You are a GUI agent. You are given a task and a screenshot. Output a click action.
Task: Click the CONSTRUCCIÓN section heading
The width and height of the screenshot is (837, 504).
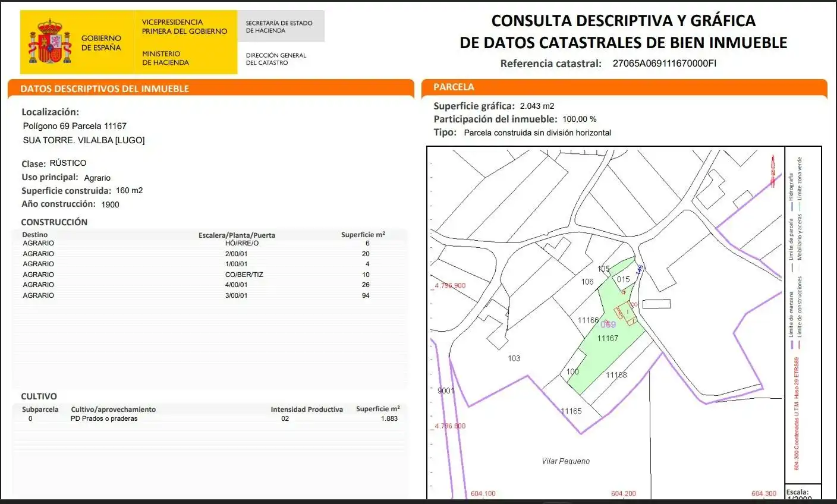click(54, 222)
